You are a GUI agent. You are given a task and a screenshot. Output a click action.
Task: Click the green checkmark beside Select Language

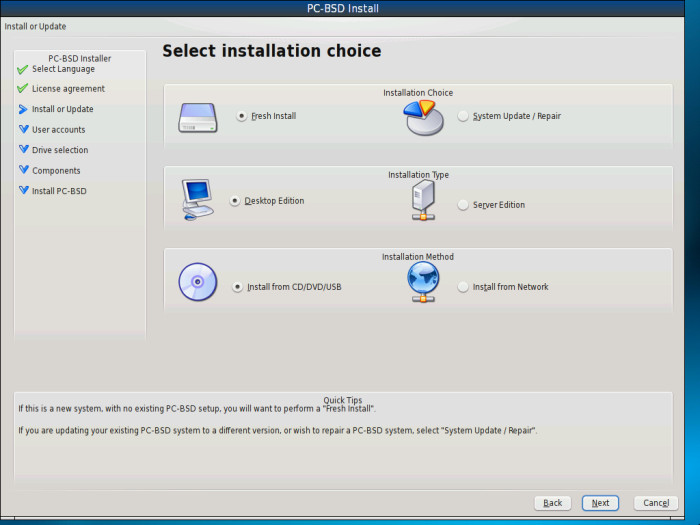(x=22, y=70)
